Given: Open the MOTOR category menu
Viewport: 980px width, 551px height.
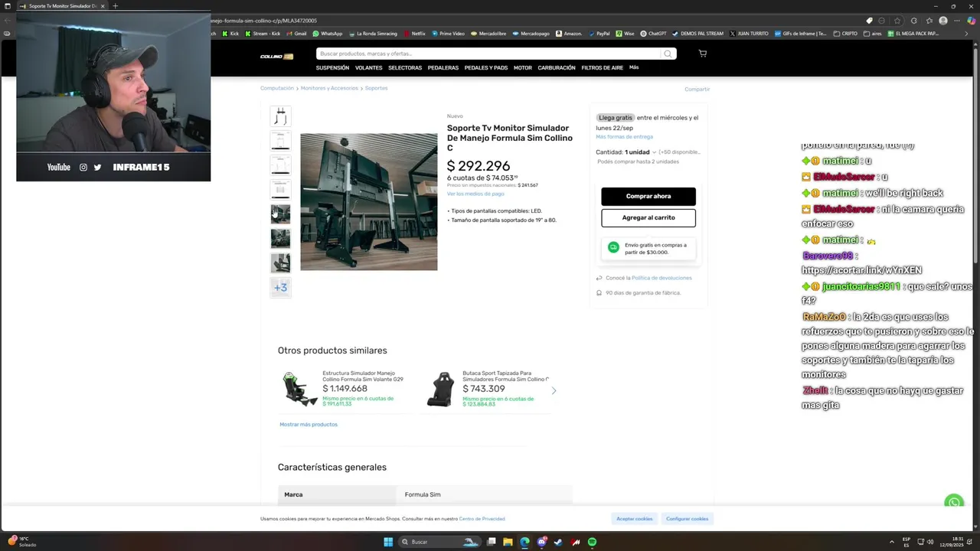Looking at the screenshot, I should pos(523,67).
